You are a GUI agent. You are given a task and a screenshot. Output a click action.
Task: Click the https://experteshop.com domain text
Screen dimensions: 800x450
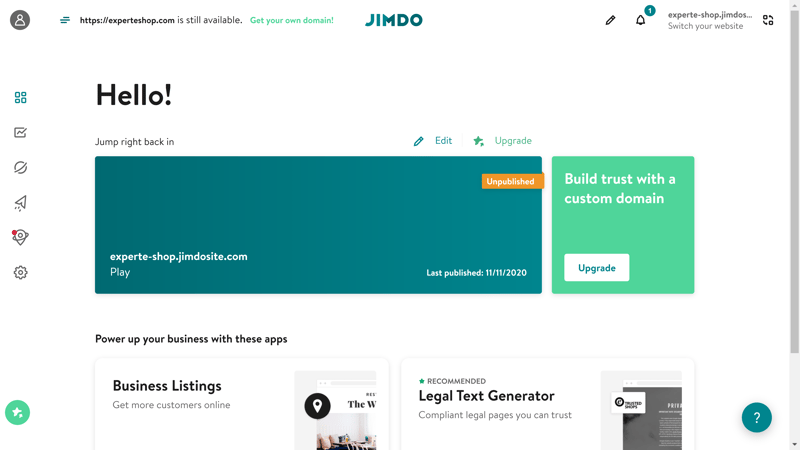pos(127,20)
